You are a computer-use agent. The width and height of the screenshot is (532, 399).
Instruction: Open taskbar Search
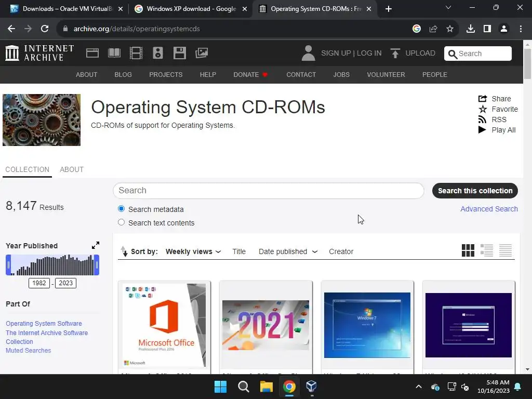click(x=244, y=387)
